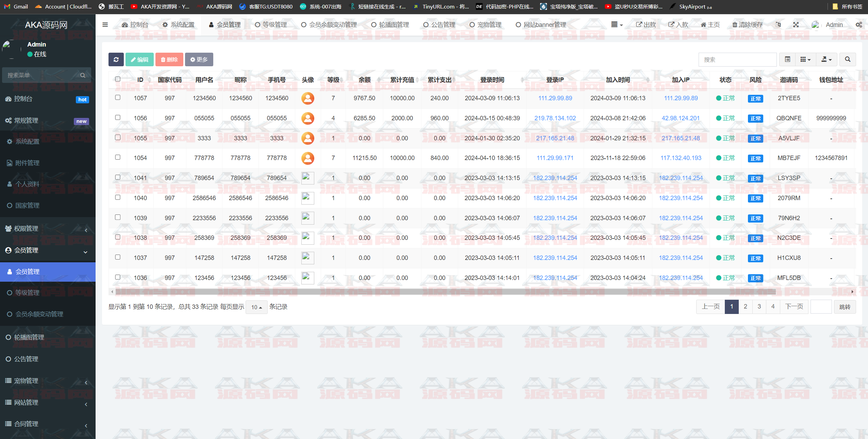Toggle the sidebar with hamburger menu icon
The height and width of the screenshot is (439, 868).
click(x=105, y=24)
